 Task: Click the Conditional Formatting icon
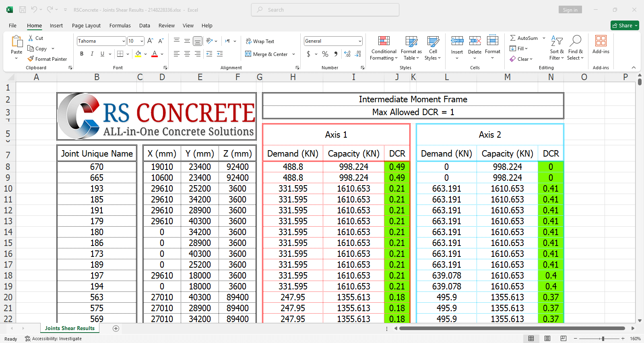[x=384, y=41]
